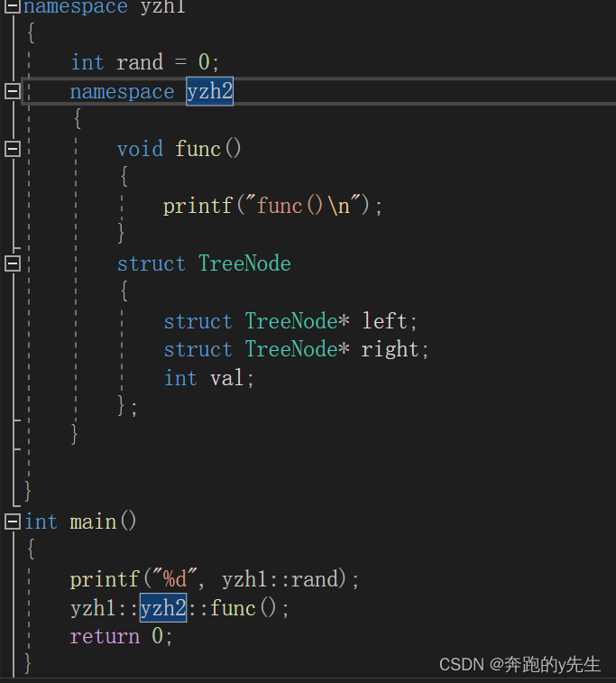
Task: Click the 'return 0;' statement
Action: pyautogui.click(x=122, y=636)
